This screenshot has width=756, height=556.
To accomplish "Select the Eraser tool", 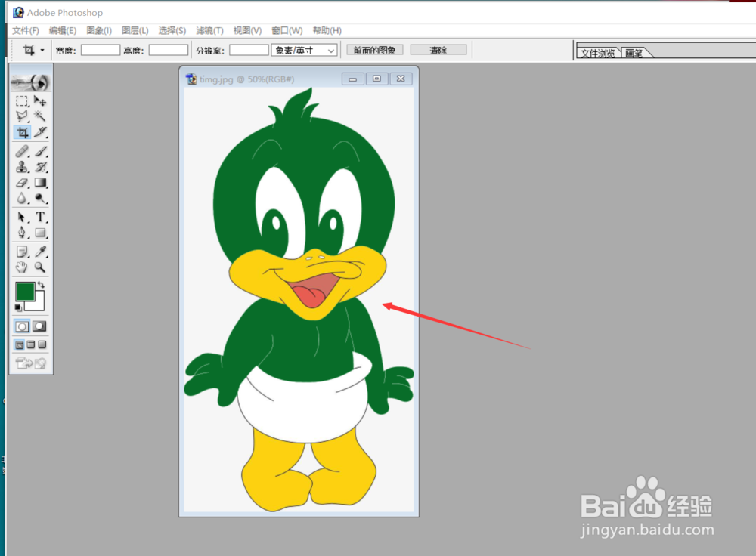I will point(22,183).
